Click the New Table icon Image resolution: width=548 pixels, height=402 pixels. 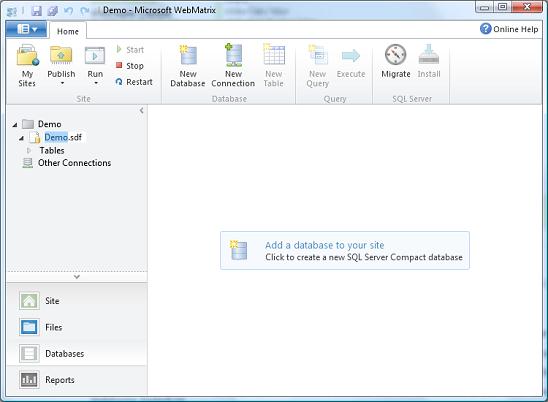(x=274, y=55)
